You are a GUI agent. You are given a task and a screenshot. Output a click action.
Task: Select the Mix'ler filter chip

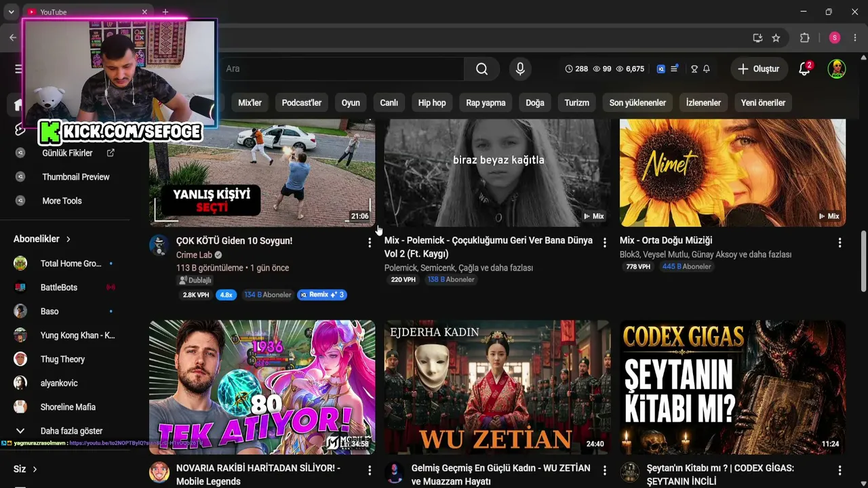250,103
